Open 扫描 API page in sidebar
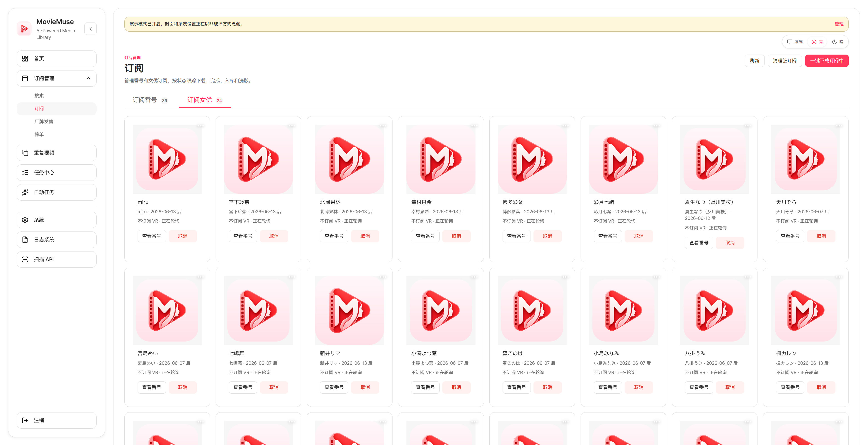 coord(57,259)
